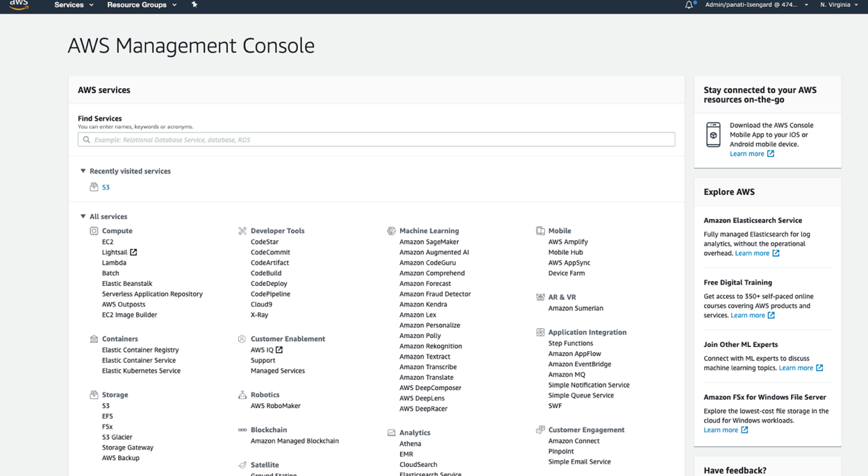The image size is (868, 476).
Task: Open S3 Glacier under Storage
Action: click(117, 437)
